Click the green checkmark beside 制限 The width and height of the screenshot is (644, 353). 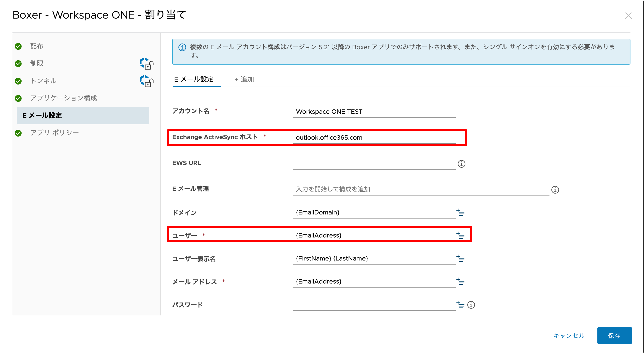pyautogui.click(x=18, y=64)
